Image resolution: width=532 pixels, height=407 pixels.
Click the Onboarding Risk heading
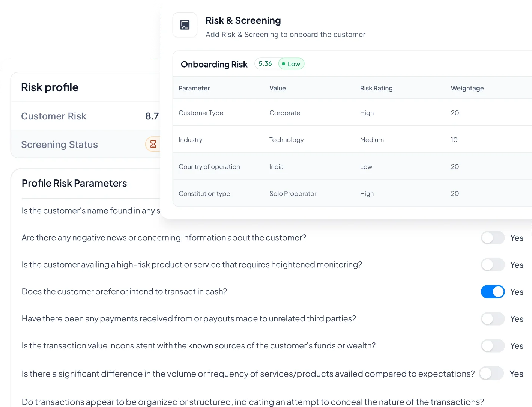pyautogui.click(x=214, y=64)
